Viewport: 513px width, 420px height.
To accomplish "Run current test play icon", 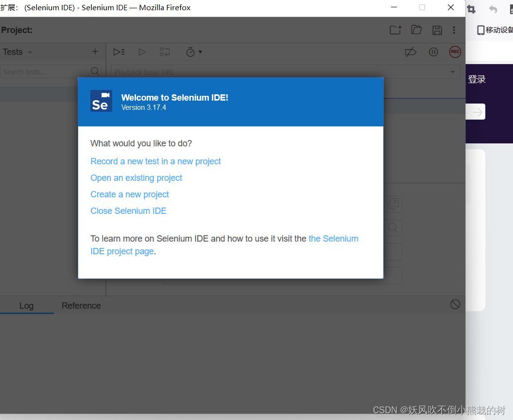I will [142, 52].
